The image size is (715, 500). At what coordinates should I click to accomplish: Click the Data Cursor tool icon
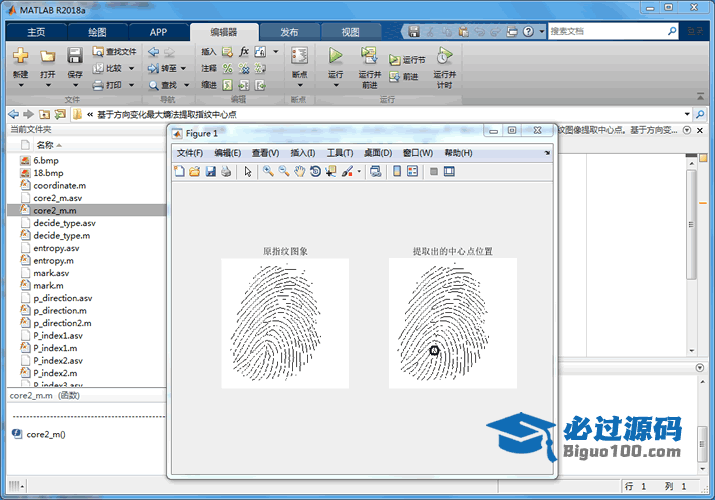[331, 171]
